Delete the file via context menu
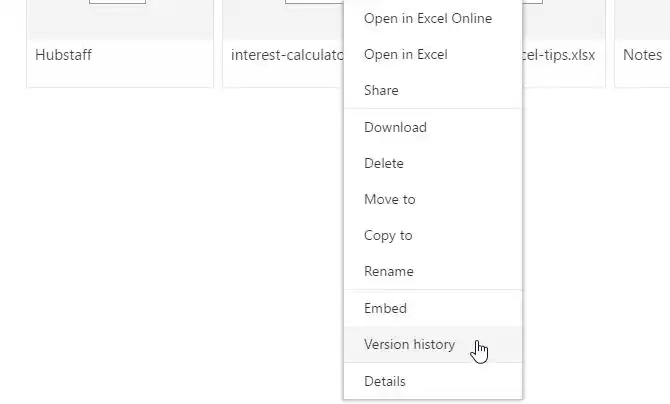The image size is (670, 404). [384, 163]
